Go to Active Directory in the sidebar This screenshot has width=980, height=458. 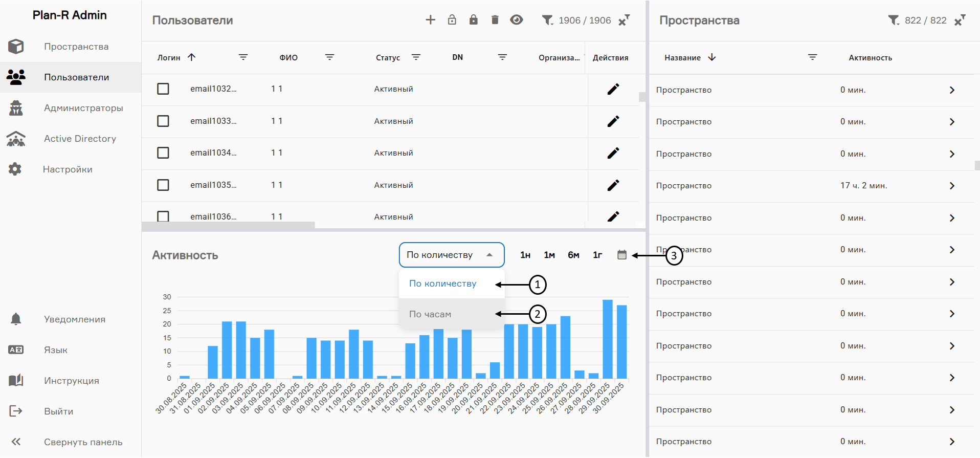[x=80, y=139]
